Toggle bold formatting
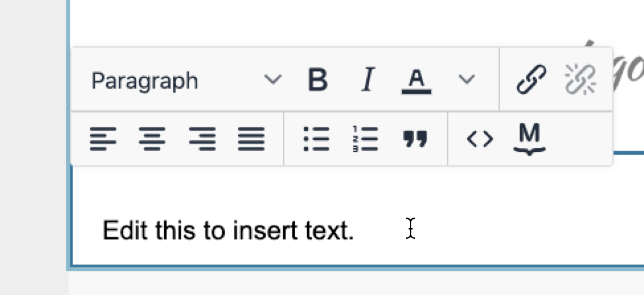 (x=318, y=81)
